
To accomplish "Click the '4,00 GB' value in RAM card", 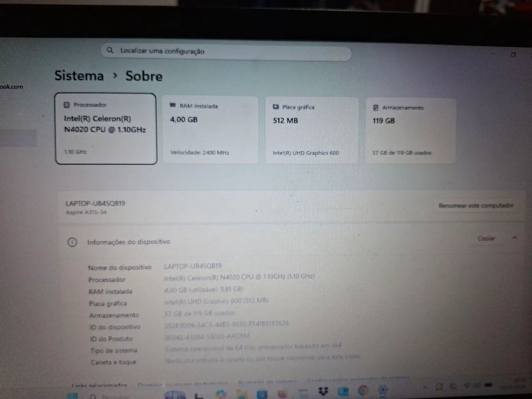I will point(184,119).
